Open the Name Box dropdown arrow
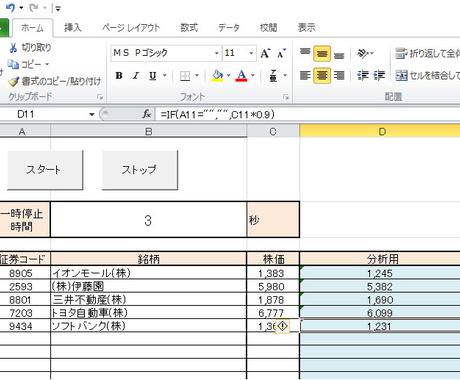This screenshot has width=460, height=380. (x=92, y=115)
